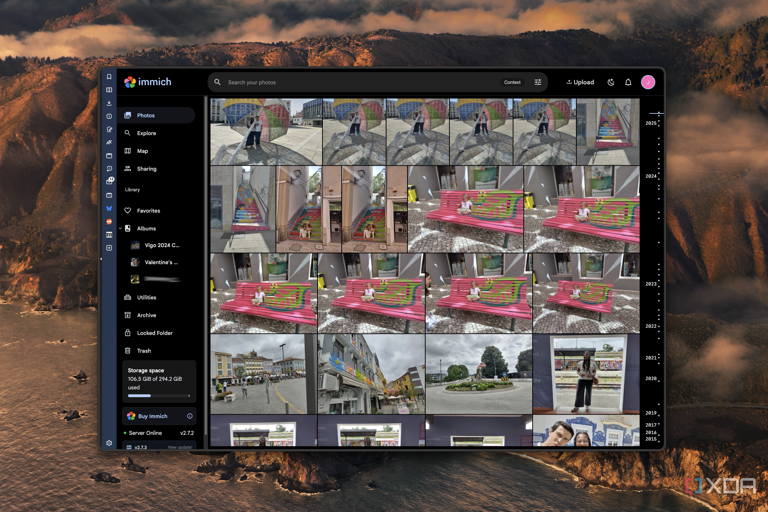The width and height of the screenshot is (768, 512).
Task: Open the Vigo 2024 album
Action: 157,245
